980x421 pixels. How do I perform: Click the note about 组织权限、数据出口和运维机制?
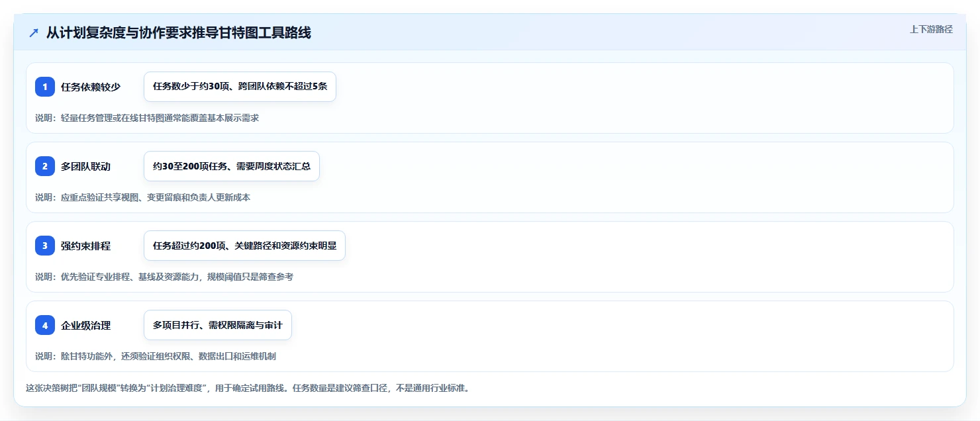click(156, 356)
